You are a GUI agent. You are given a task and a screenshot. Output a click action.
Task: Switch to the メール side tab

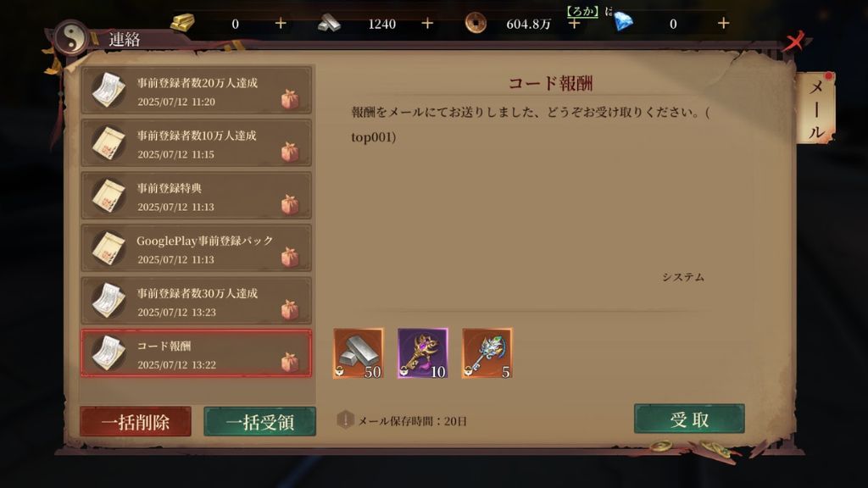(816, 109)
